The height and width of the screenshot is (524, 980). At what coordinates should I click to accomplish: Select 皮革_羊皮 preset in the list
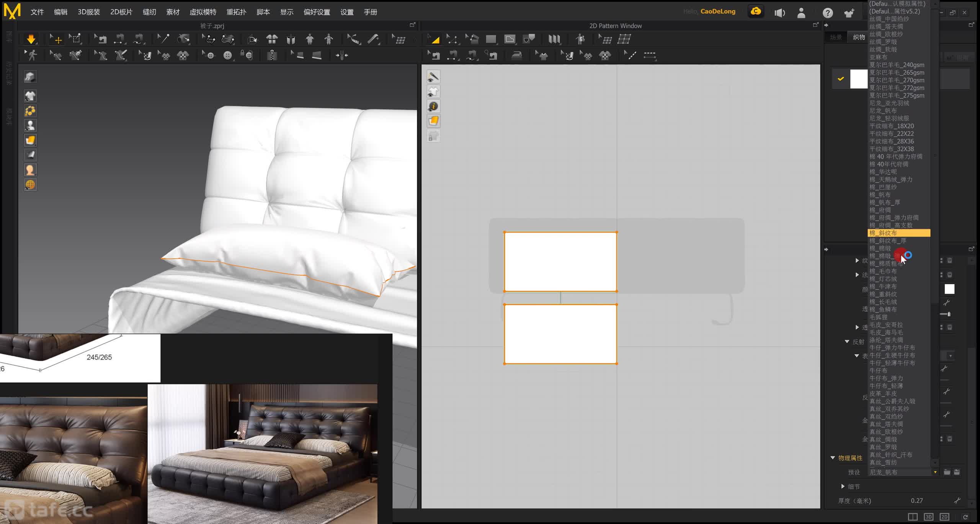pos(883,393)
